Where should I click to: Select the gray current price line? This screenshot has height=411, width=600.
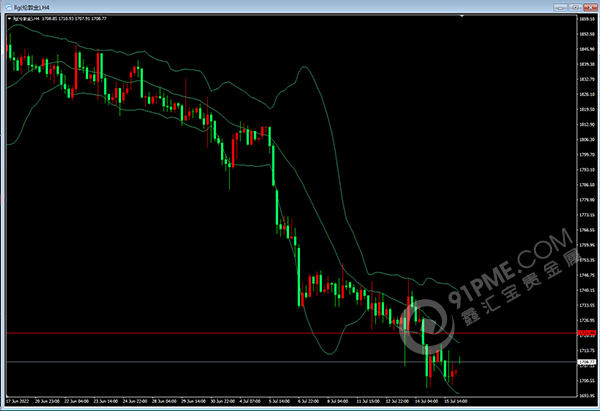click(291, 362)
